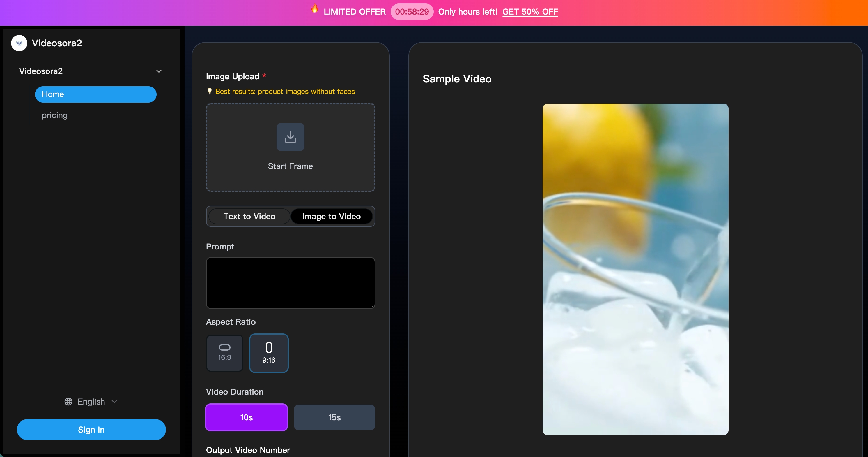The height and width of the screenshot is (457, 868).
Task: Click inside the Prompt text area
Action: click(290, 283)
